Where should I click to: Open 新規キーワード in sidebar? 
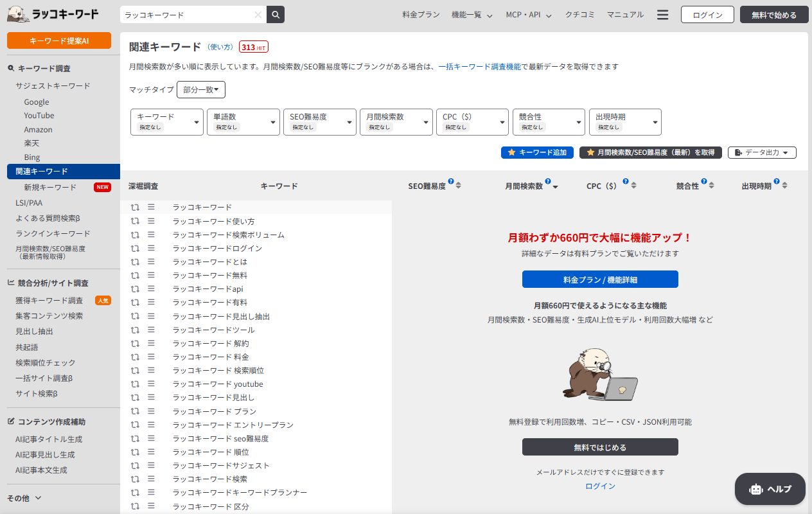[x=50, y=188]
